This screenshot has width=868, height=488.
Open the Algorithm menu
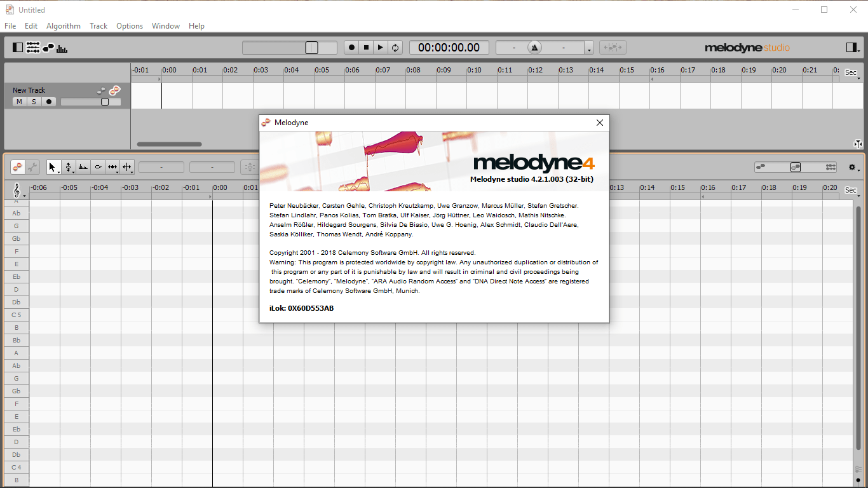coord(64,26)
